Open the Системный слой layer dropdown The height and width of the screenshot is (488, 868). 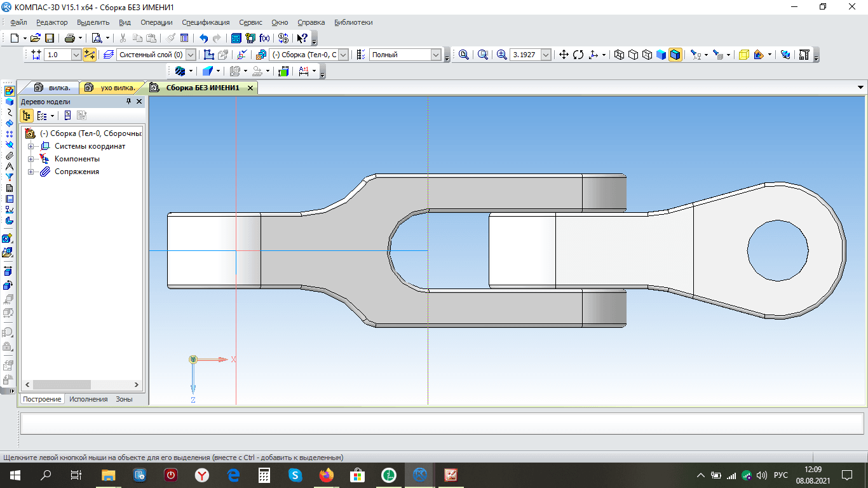(x=191, y=55)
